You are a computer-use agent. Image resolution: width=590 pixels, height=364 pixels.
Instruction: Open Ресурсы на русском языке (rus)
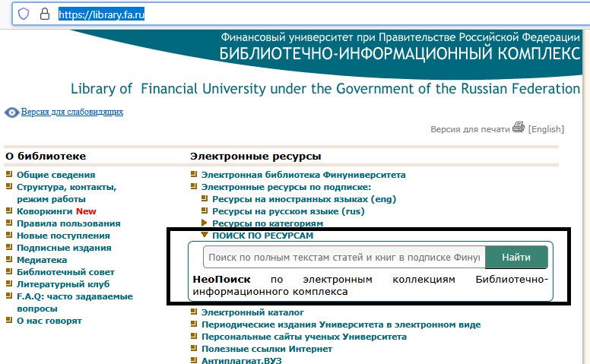pyautogui.click(x=288, y=211)
